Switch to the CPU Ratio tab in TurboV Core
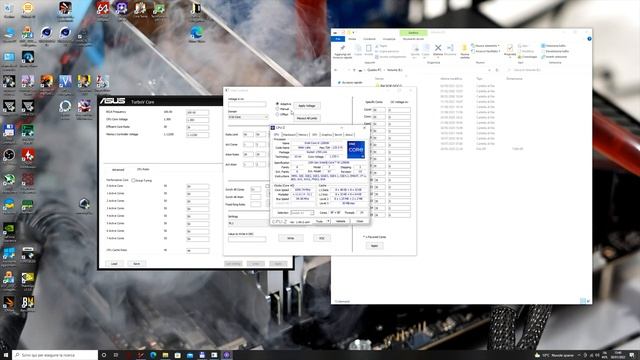The width and height of the screenshot is (640, 360). point(143,169)
